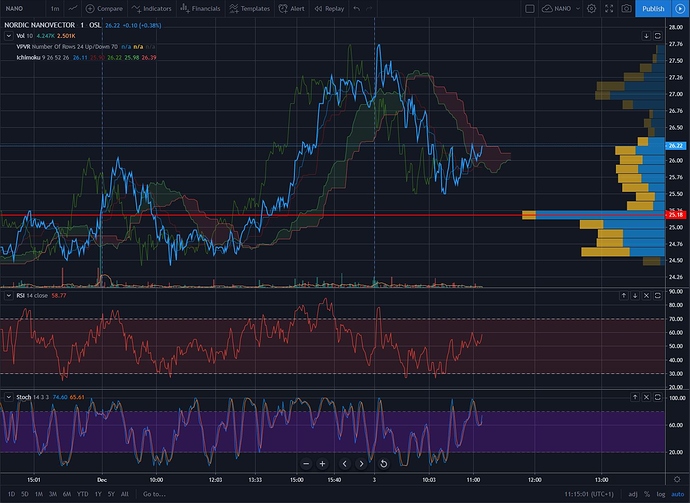Viewport: 690px width, 503px height.
Task: Open time axis settings gear at bottom right
Action: 677,479
